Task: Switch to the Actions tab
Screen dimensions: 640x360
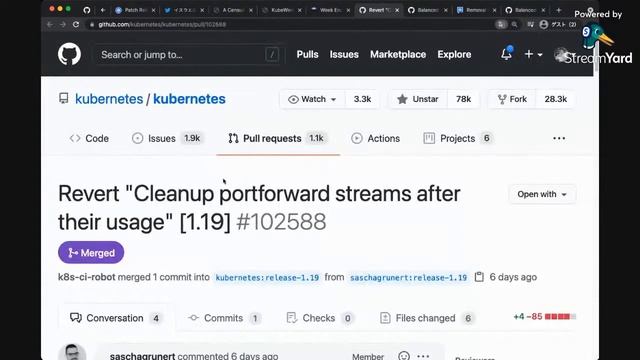Action: click(x=376, y=139)
